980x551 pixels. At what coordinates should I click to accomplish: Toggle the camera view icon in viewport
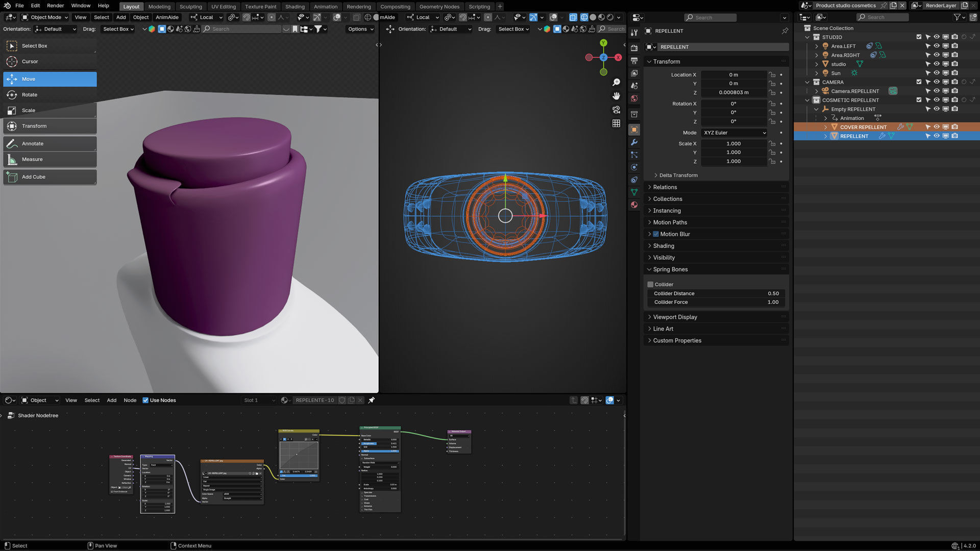tap(617, 110)
